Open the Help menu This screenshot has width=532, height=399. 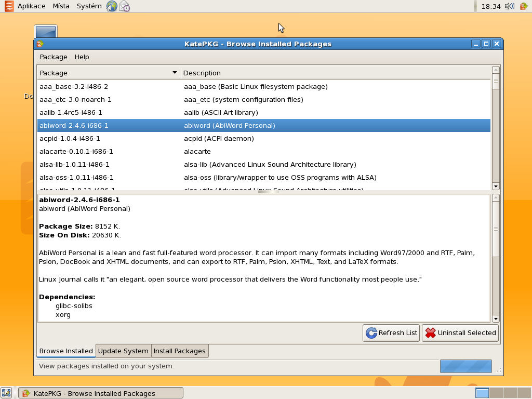tap(82, 57)
